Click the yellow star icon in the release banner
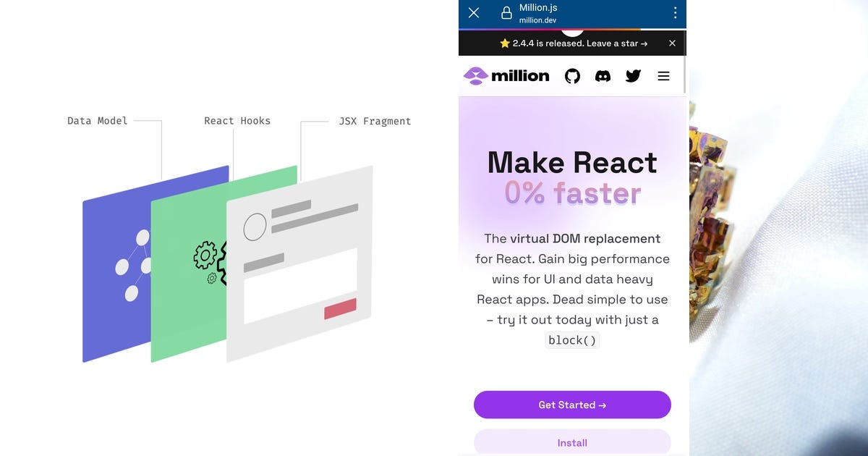This screenshot has height=456, width=868. pos(505,43)
